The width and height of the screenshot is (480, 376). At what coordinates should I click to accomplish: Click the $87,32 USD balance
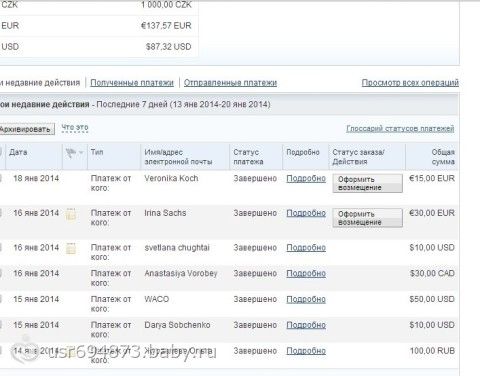[168, 47]
